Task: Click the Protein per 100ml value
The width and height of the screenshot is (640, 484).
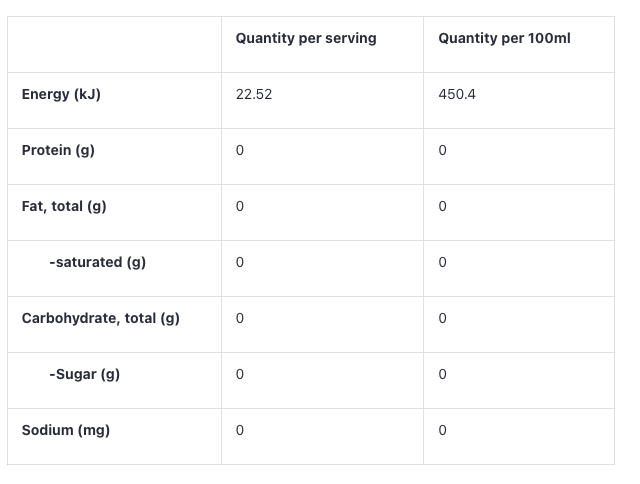Action: point(442,151)
